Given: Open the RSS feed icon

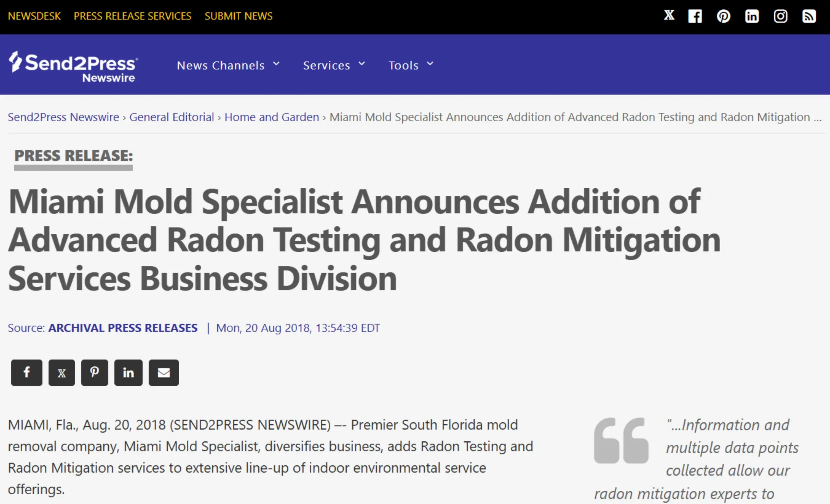Looking at the screenshot, I should point(809,16).
